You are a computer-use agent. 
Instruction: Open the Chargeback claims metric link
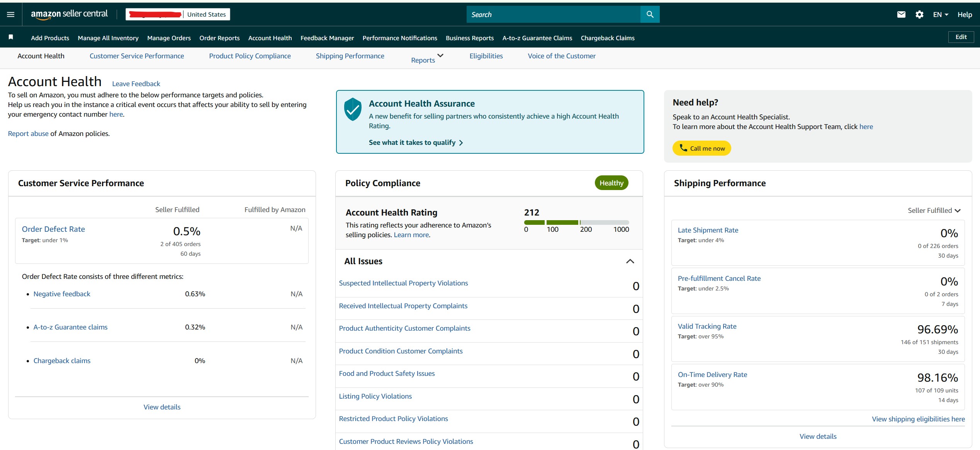click(x=62, y=361)
